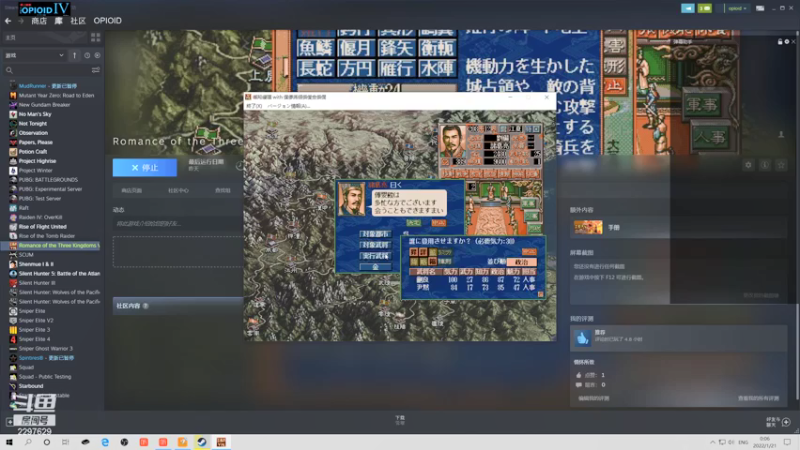The width and height of the screenshot is (800, 450).
Task: Click the green confirm button in game dialog
Action: pyautogui.click(x=413, y=223)
